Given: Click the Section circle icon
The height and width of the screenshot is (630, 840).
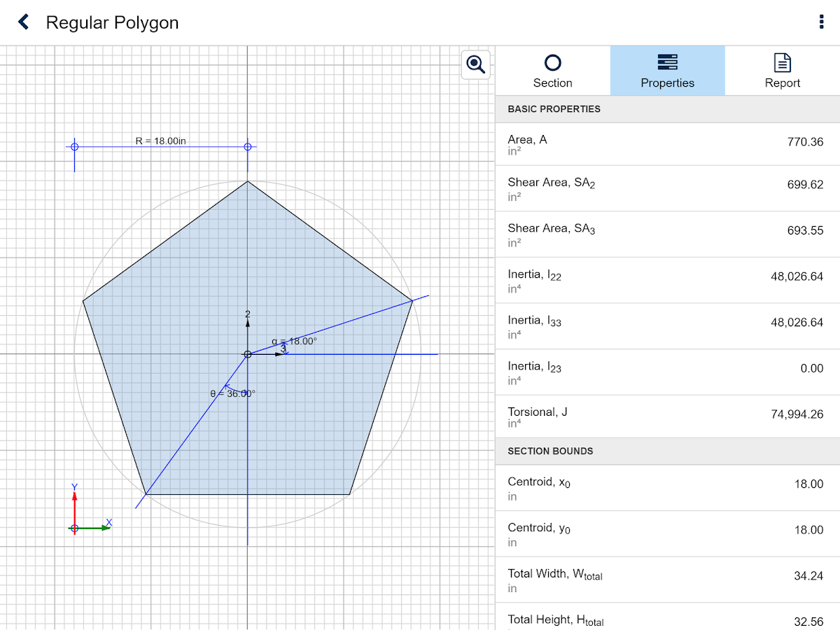Looking at the screenshot, I should [x=552, y=64].
